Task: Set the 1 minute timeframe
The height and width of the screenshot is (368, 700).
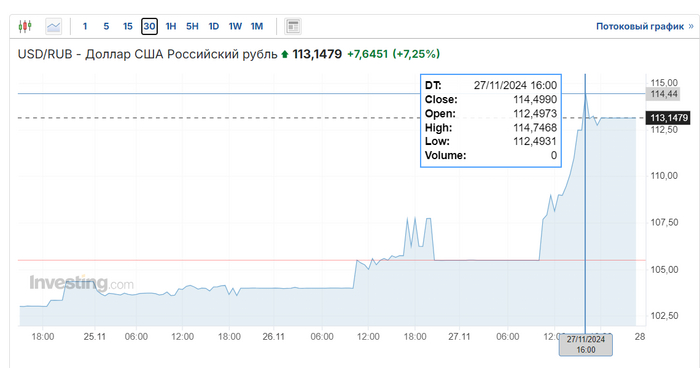Action: click(x=85, y=26)
